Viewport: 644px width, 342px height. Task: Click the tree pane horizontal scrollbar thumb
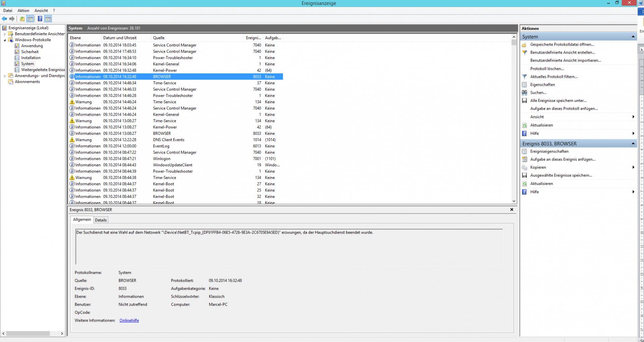point(28,334)
